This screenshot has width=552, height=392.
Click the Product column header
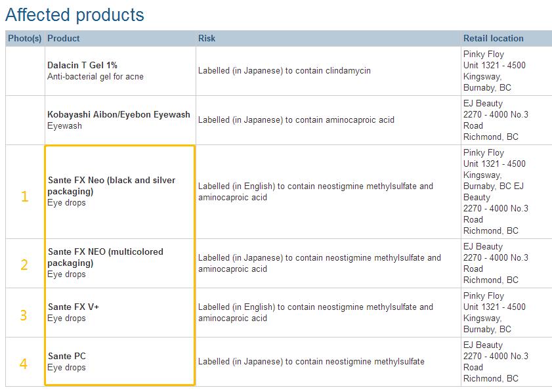pos(64,38)
